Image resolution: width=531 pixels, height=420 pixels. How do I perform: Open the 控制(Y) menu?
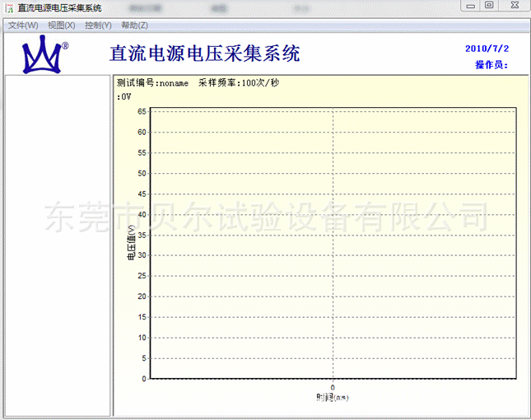[x=98, y=26]
